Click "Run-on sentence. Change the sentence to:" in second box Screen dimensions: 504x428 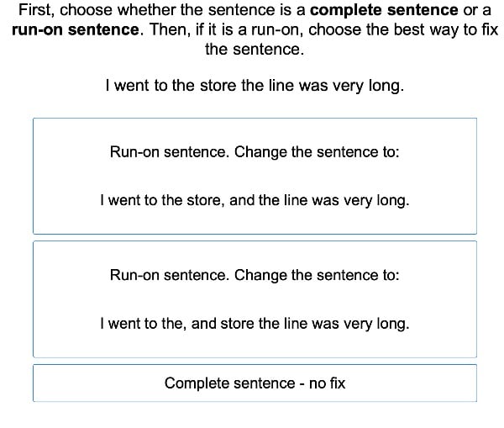pyautogui.click(x=254, y=275)
